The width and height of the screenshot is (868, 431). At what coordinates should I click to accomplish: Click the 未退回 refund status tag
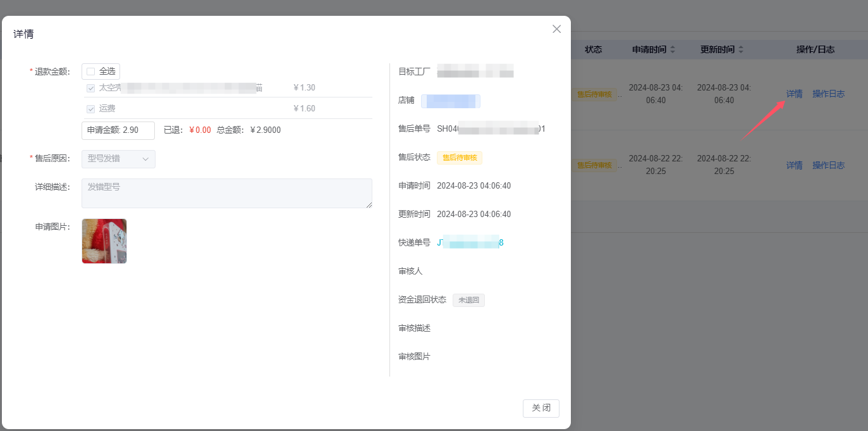tap(468, 300)
